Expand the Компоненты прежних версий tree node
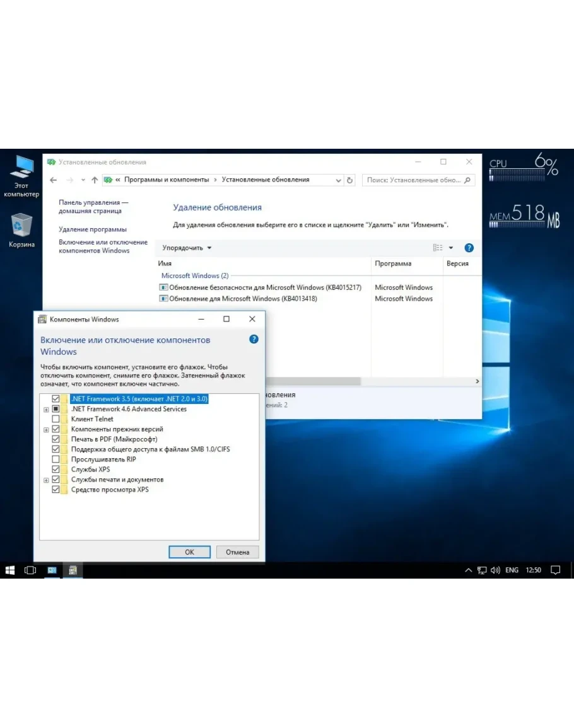The width and height of the screenshot is (574, 728). click(x=46, y=429)
